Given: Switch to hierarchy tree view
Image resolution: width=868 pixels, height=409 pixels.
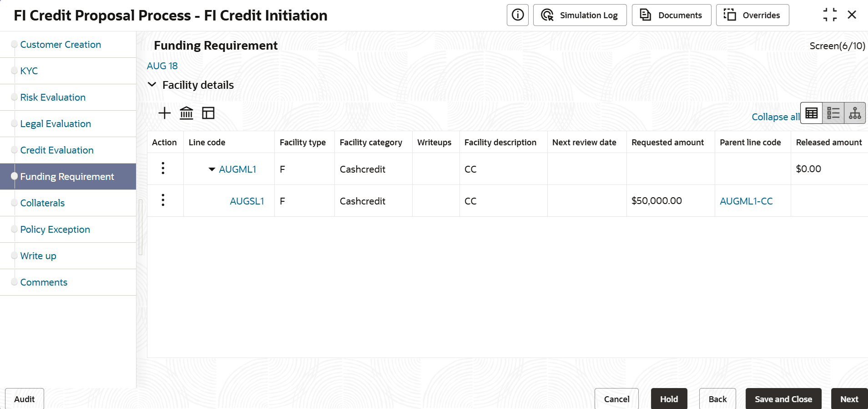Looking at the screenshot, I should click(x=854, y=113).
